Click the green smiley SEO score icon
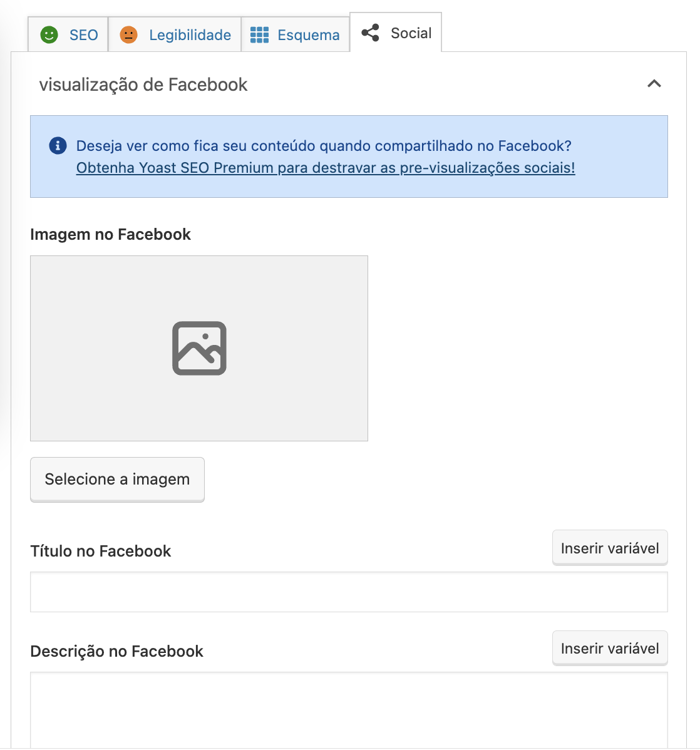This screenshot has height=750, width=700. (49, 35)
